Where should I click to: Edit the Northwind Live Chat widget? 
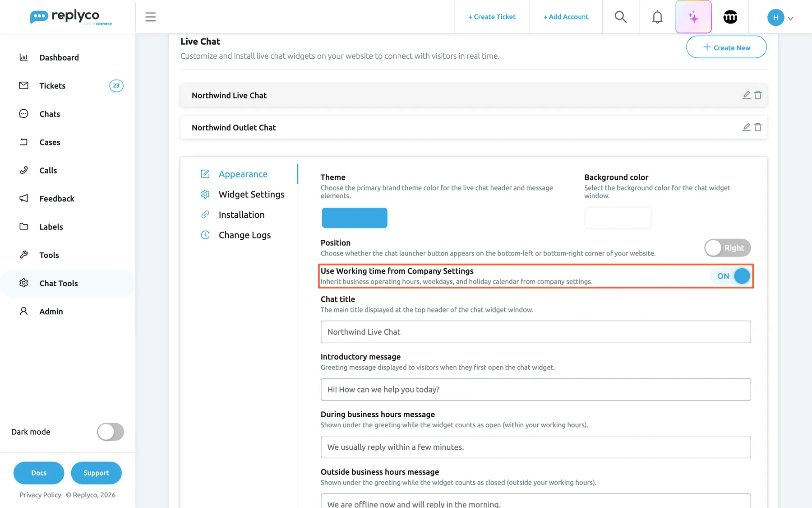point(747,95)
